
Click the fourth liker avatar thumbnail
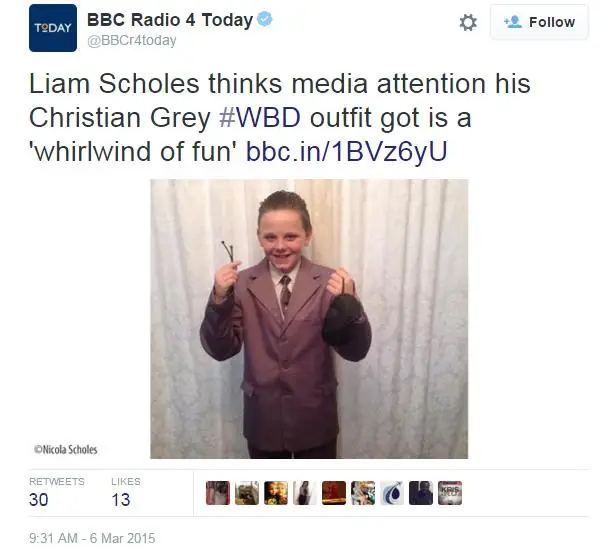pos(305,493)
